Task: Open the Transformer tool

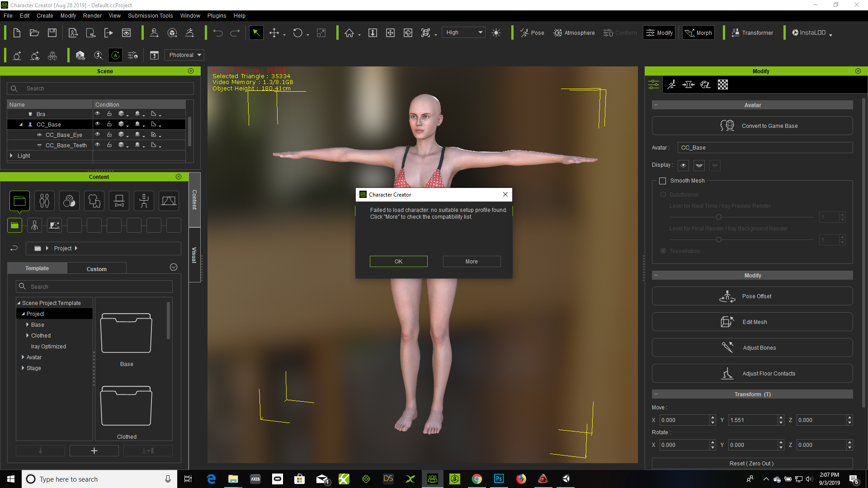Action: (752, 33)
